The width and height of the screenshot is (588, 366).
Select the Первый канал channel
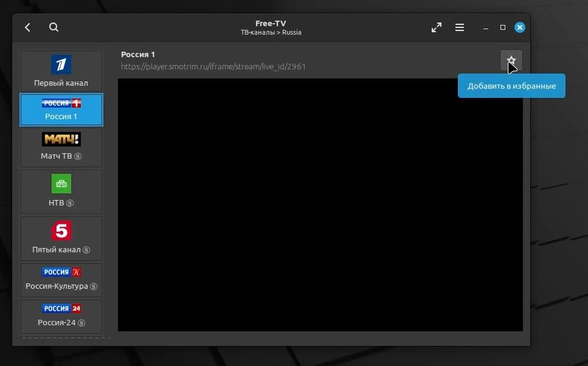[61, 71]
